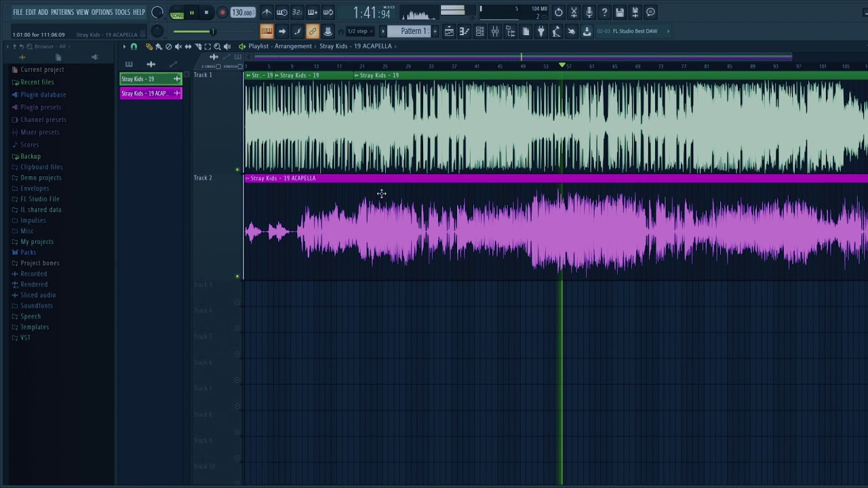868x488 pixels.
Task: Open the EDIT menu
Action: pyautogui.click(x=31, y=12)
